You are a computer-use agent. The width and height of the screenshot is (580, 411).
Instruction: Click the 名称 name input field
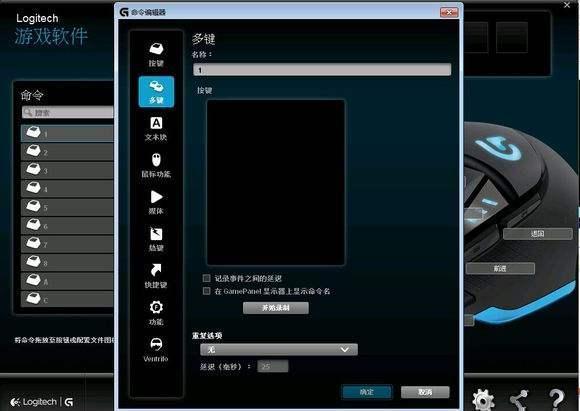(322, 70)
